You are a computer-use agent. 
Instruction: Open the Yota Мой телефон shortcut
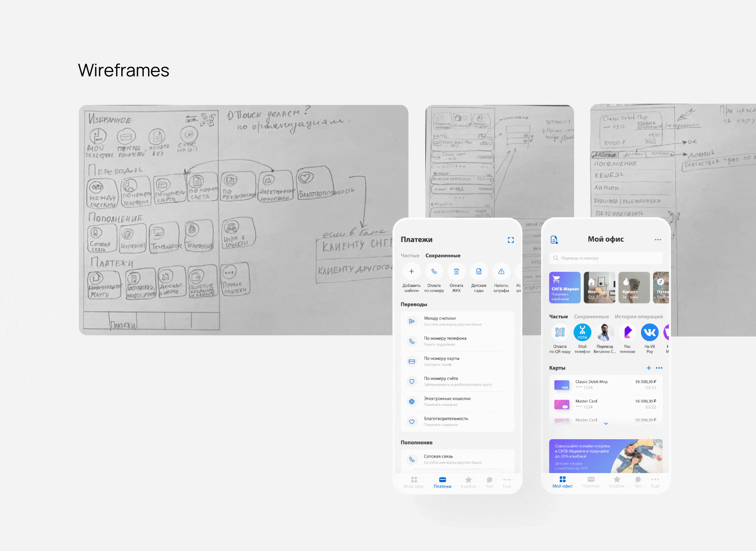(582, 333)
